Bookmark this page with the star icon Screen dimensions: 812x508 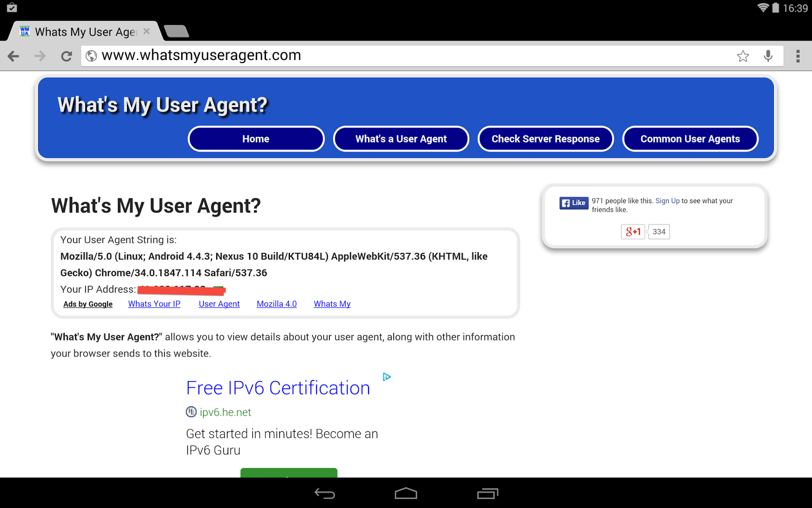(743, 56)
